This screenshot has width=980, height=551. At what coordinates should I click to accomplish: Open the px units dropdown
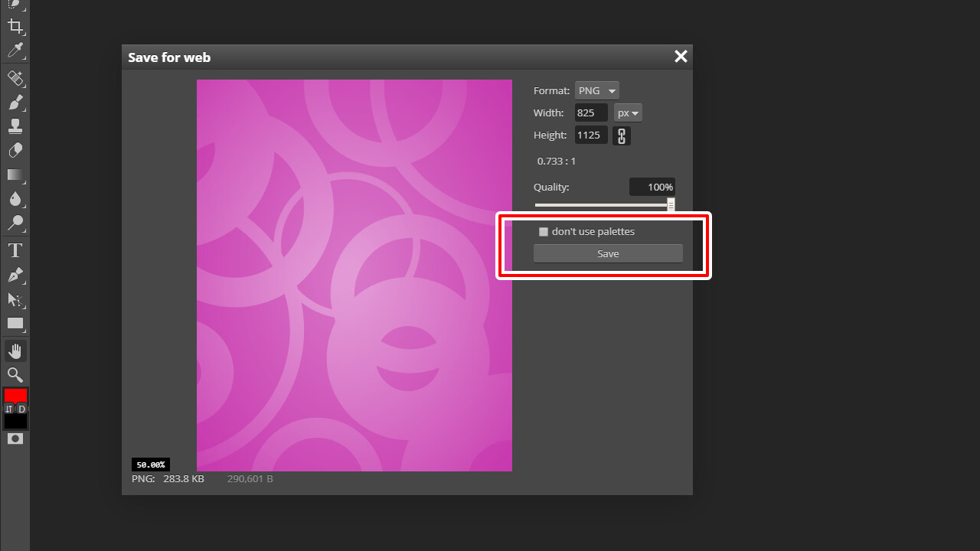[x=628, y=112]
